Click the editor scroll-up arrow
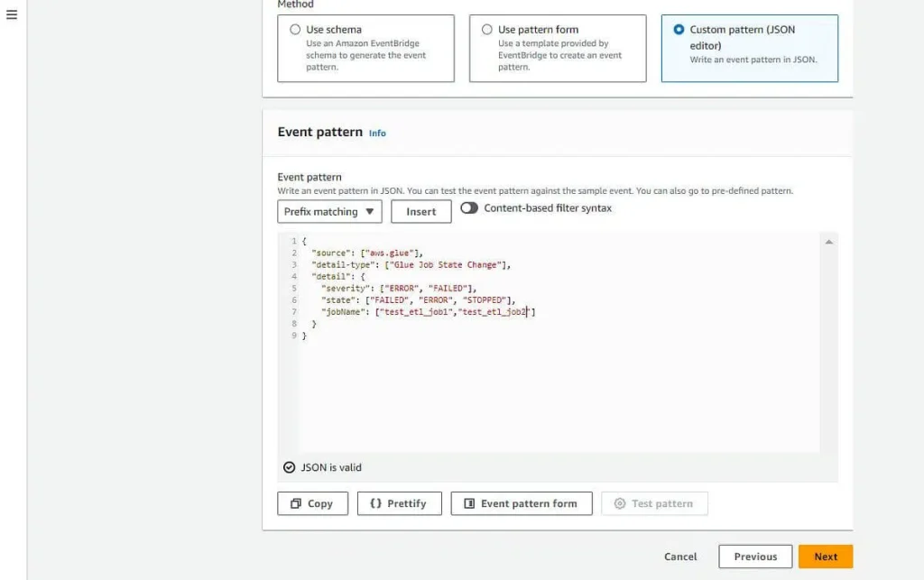The width and height of the screenshot is (924, 580). point(828,242)
